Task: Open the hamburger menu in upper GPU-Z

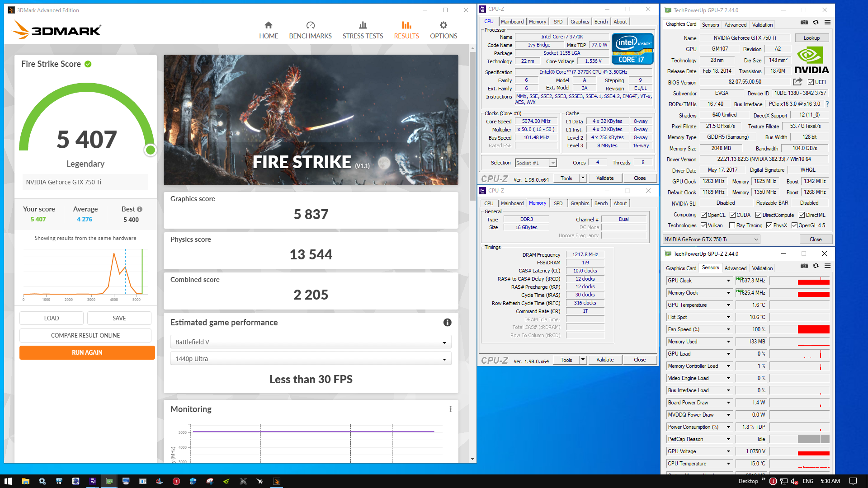Action: point(827,22)
